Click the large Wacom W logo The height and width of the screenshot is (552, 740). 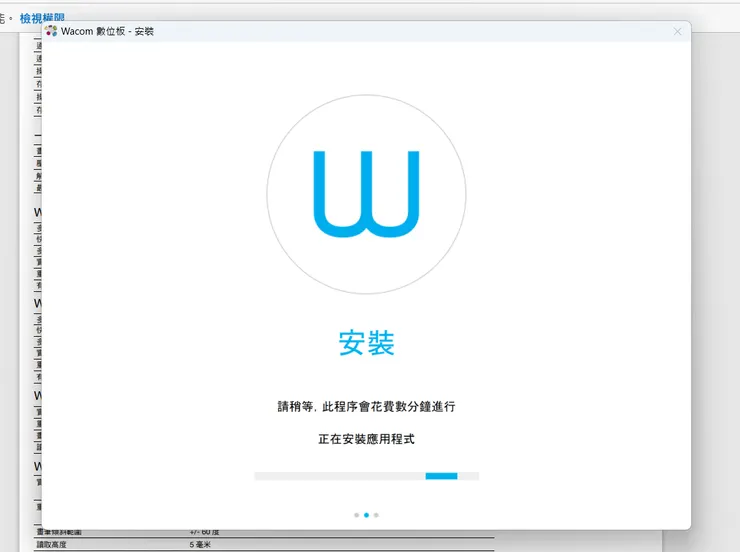point(366,194)
